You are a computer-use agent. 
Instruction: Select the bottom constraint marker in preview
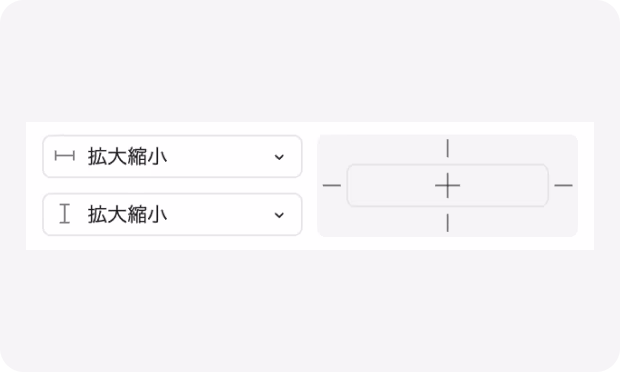448,223
